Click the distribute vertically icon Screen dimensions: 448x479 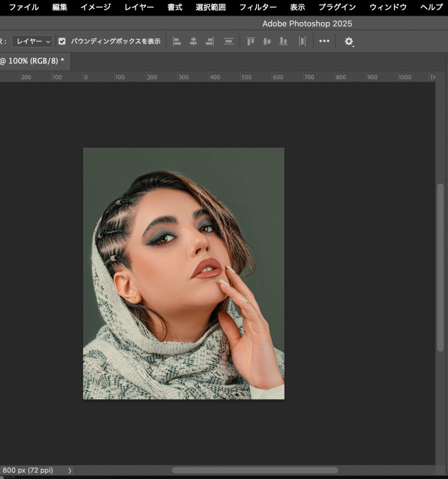[x=229, y=41]
